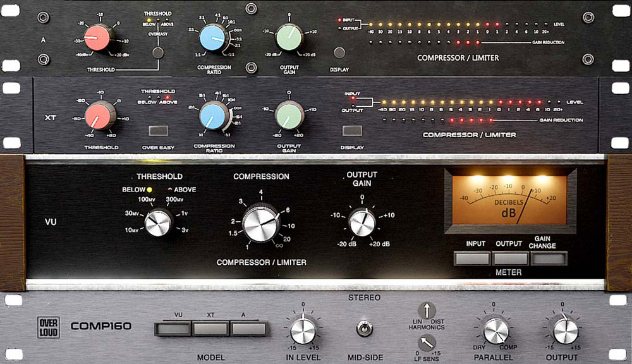Toggle the OverEasy button on unit A

[157, 53]
